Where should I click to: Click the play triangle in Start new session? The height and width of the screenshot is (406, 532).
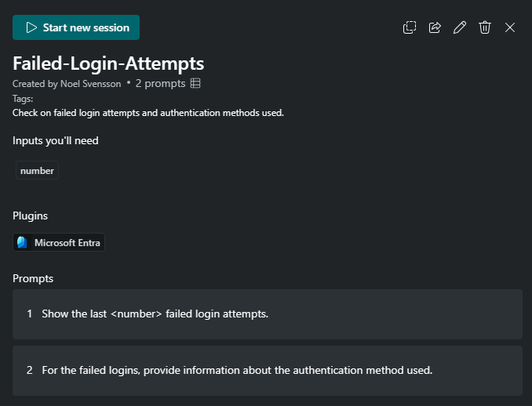[31, 27]
